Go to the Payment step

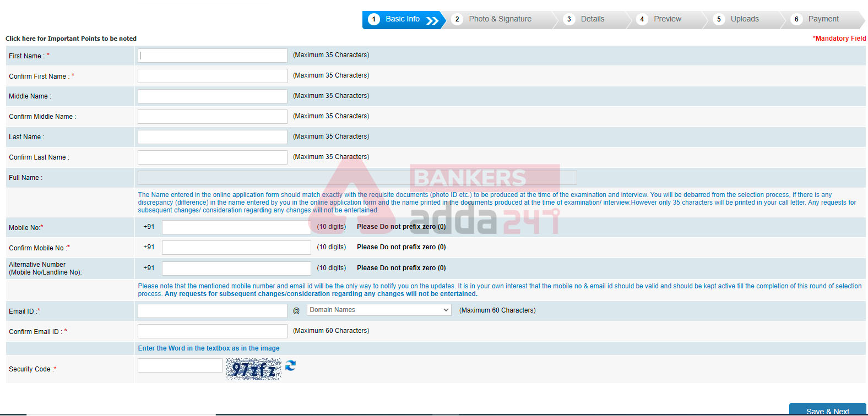pyautogui.click(x=823, y=19)
